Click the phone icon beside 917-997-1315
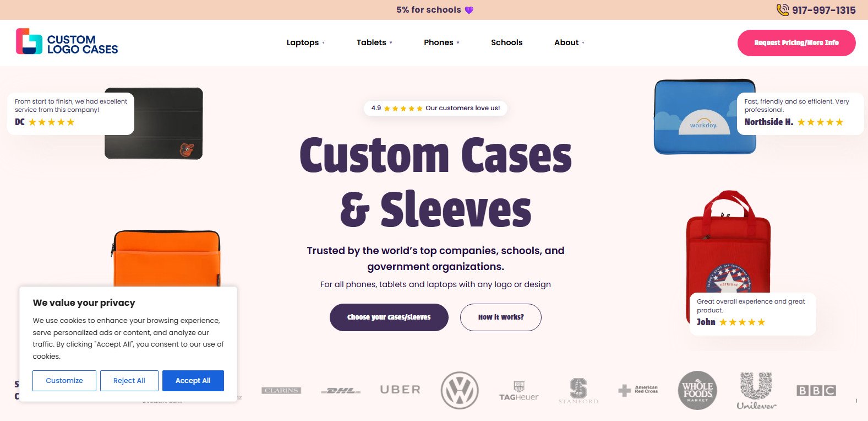 coord(782,9)
